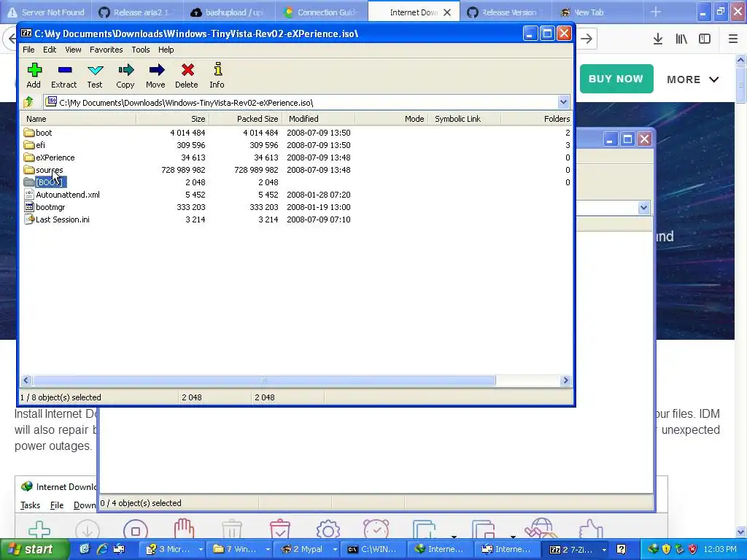Image resolution: width=747 pixels, height=560 pixels.
Task: Click the 12:03 PM taskbar clock
Action: [720, 549]
